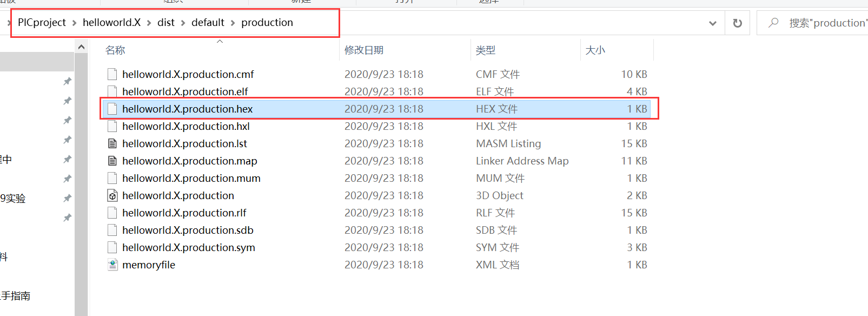Expand chevron after dist in breadcrumb
This screenshot has height=316, width=868.
[183, 23]
